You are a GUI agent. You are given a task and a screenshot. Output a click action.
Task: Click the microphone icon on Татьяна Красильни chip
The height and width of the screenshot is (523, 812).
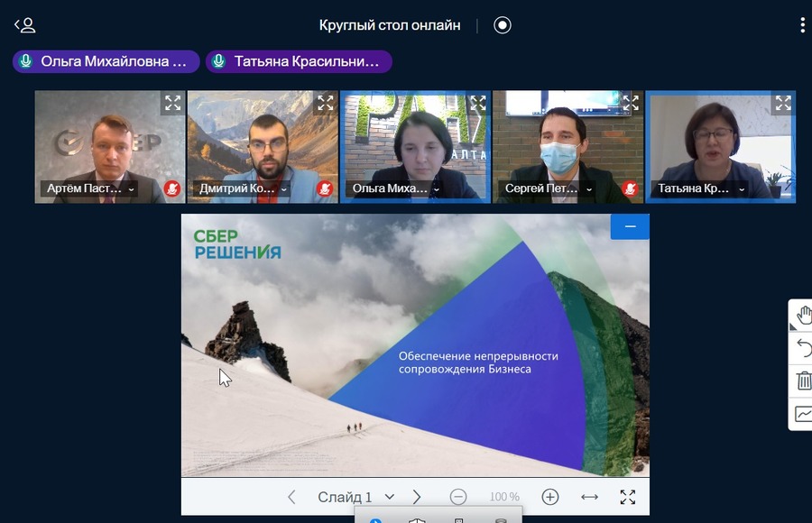218,61
